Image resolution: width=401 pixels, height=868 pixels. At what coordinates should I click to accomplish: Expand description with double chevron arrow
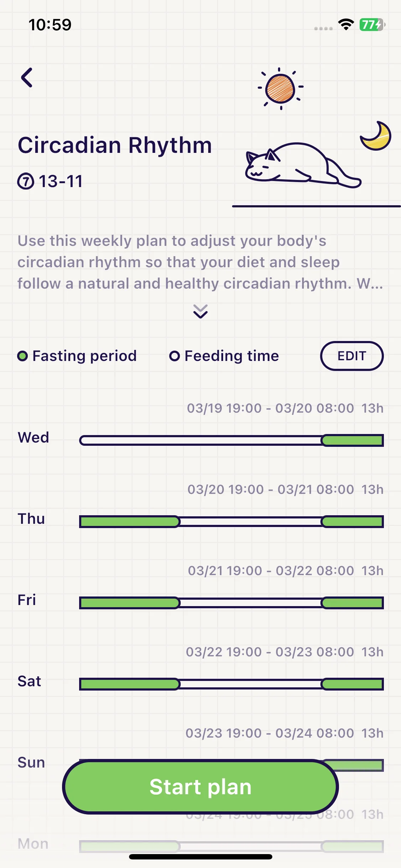[200, 311]
